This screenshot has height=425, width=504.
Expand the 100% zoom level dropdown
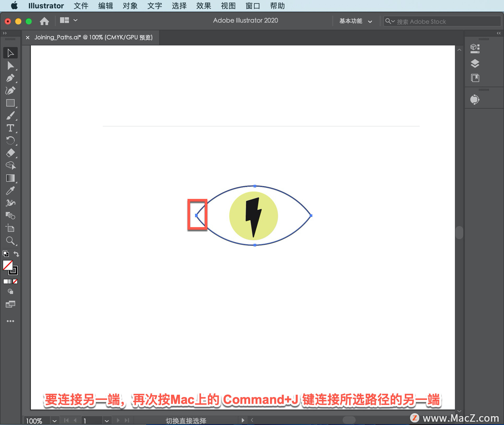(x=54, y=421)
